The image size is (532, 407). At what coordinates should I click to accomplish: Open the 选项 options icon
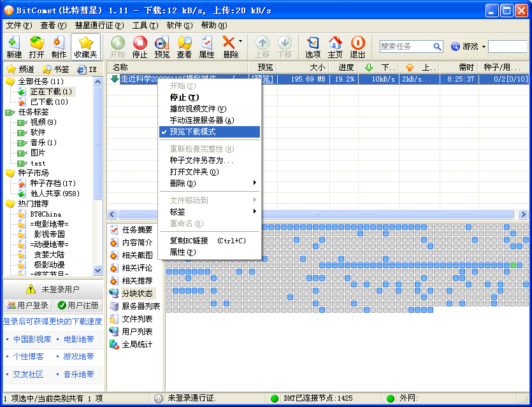(x=312, y=46)
